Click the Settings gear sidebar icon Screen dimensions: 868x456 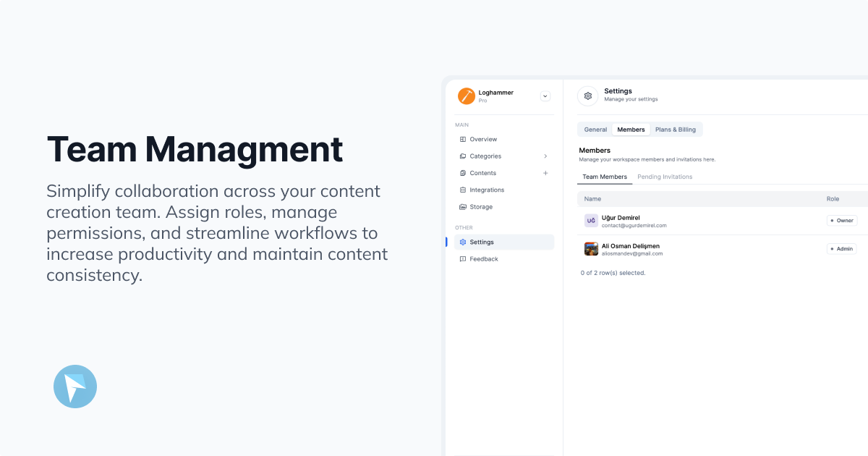(x=463, y=242)
